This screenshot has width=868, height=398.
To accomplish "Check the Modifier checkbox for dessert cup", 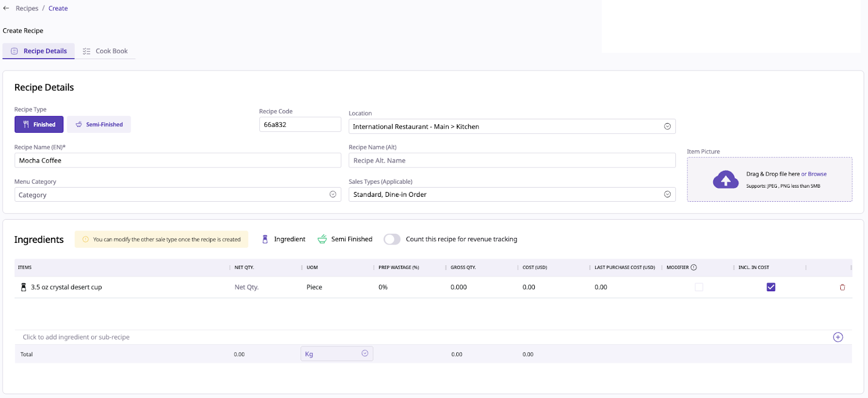I will tap(699, 287).
